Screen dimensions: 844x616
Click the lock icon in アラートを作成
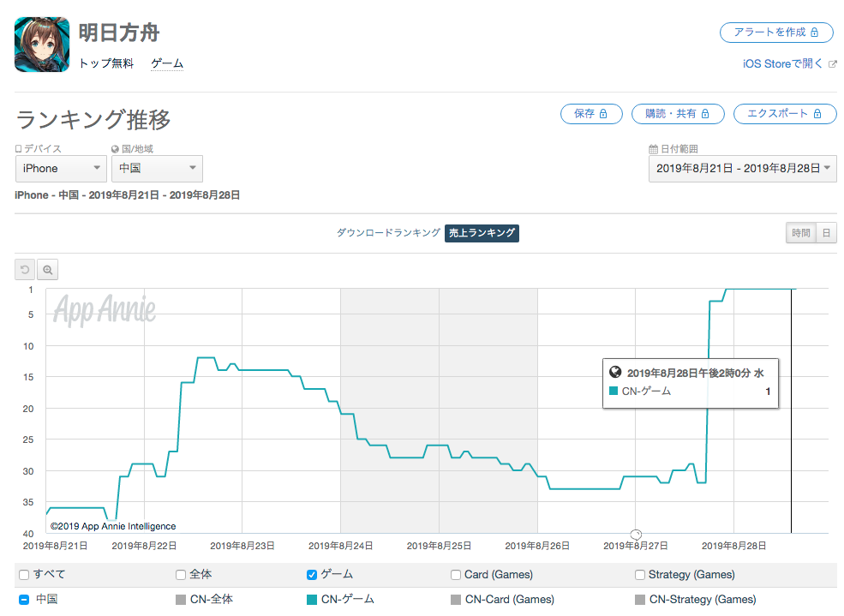point(814,33)
